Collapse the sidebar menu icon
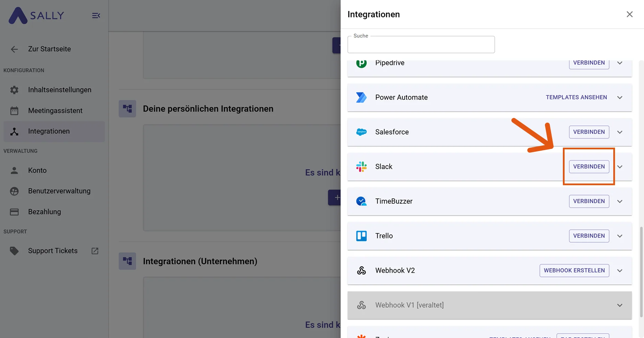Image resolution: width=644 pixels, height=338 pixels. click(96, 16)
